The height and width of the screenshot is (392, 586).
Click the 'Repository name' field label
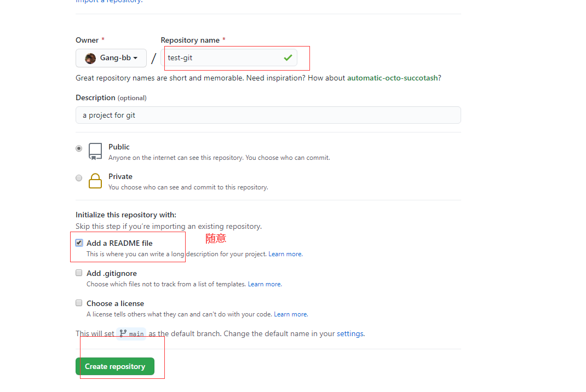click(190, 40)
